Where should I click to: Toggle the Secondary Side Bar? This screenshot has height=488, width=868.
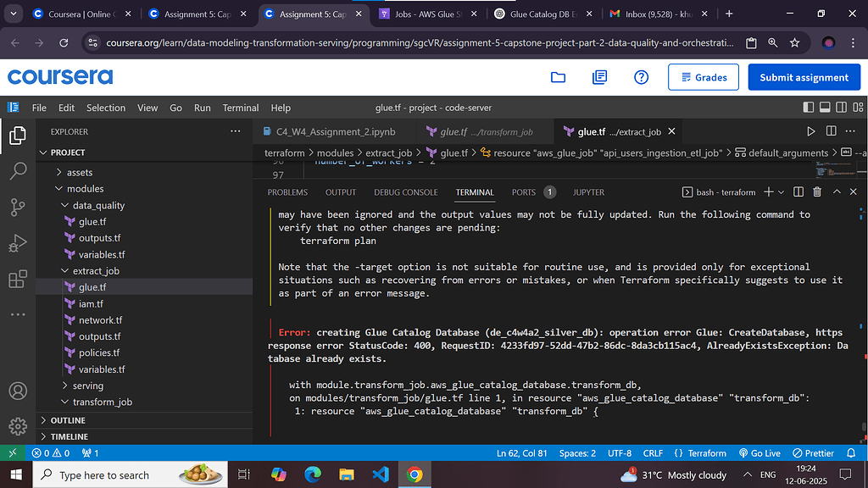pos(840,107)
